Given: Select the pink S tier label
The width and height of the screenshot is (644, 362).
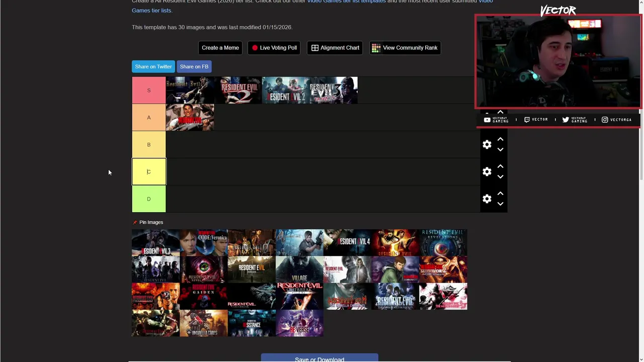Looking at the screenshot, I should pyautogui.click(x=149, y=90).
